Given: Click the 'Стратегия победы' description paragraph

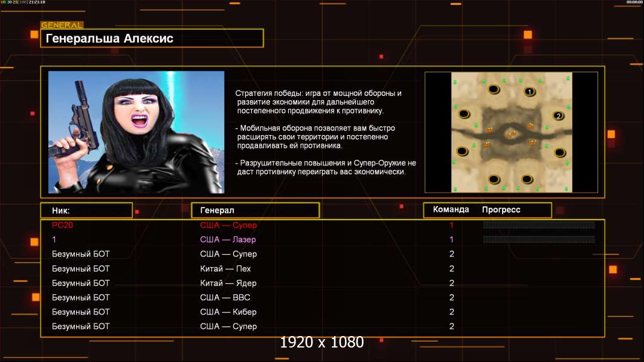Looking at the screenshot, I should pyautogui.click(x=318, y=102).
